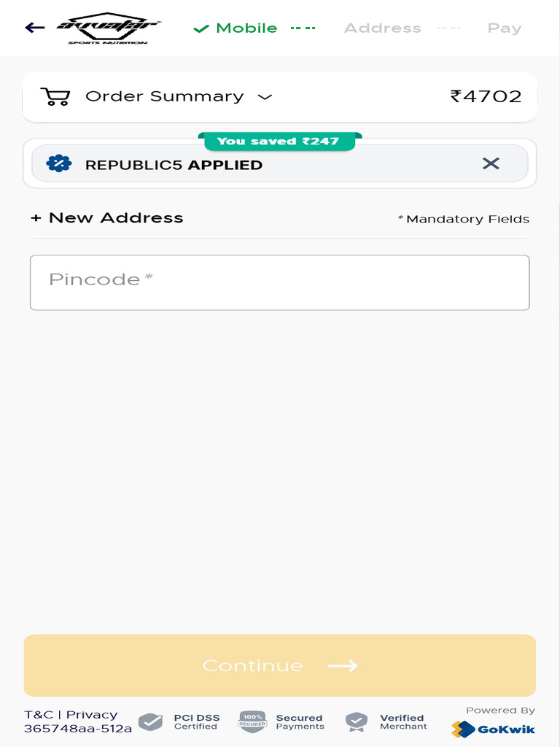Click the PCI DSS Certified shield icon

click(x=150, y=721)
